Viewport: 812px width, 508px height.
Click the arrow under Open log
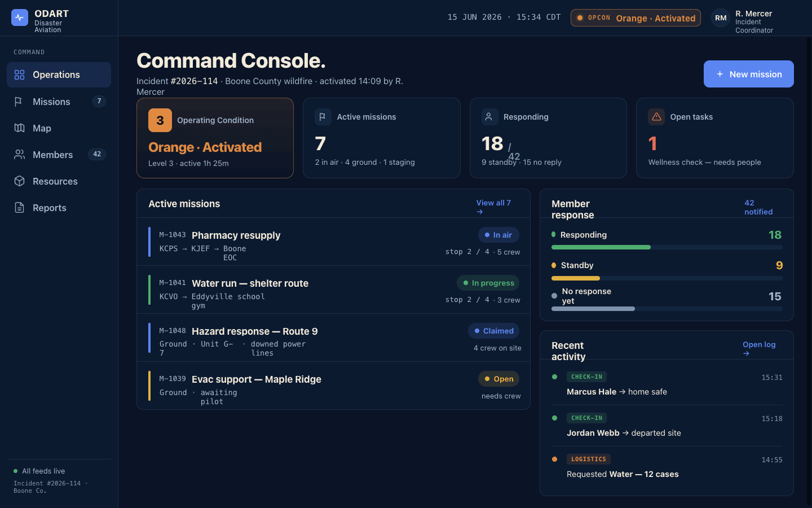[x=746, y=354]
